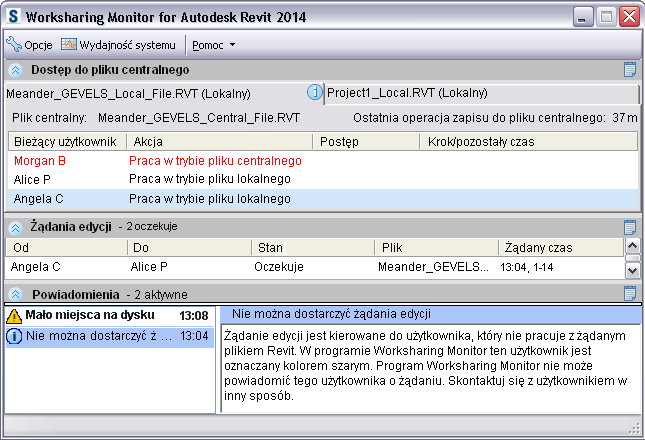Click notes icon in Powiadomienia header
The image size is (645, 440).
[630, 294]
